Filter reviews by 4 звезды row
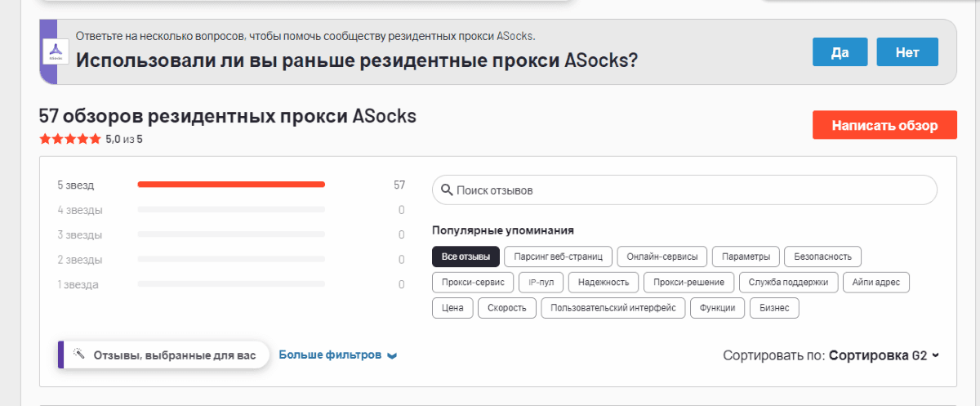 pos(231,210)
